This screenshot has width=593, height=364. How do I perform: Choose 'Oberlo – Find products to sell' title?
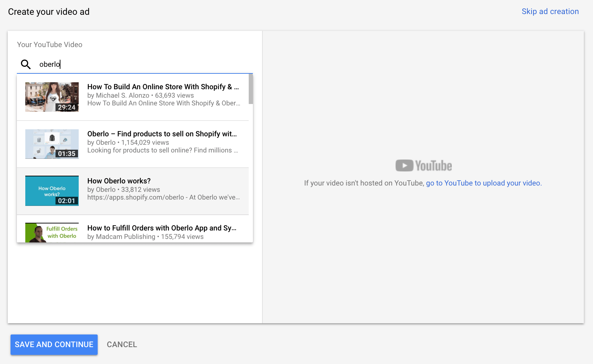(x=162, y=134)
